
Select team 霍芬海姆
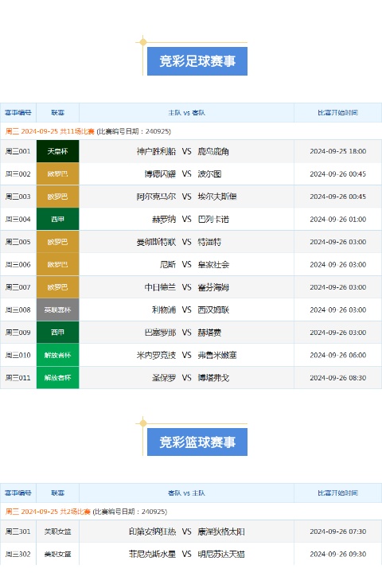(213, 287)
